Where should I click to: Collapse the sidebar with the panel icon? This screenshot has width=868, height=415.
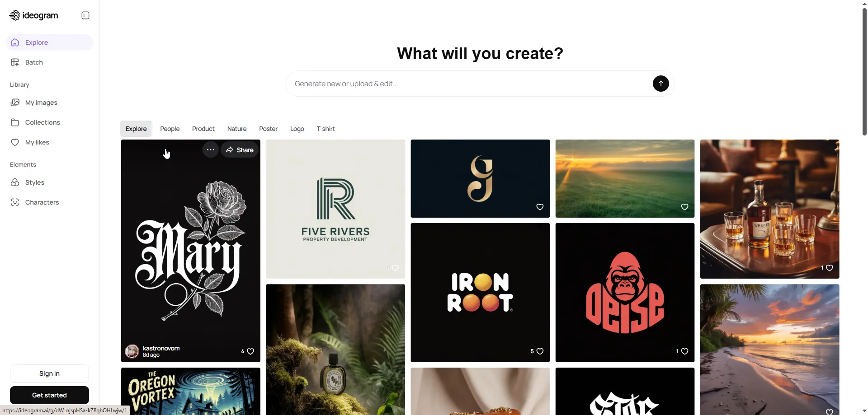point(85,15)
